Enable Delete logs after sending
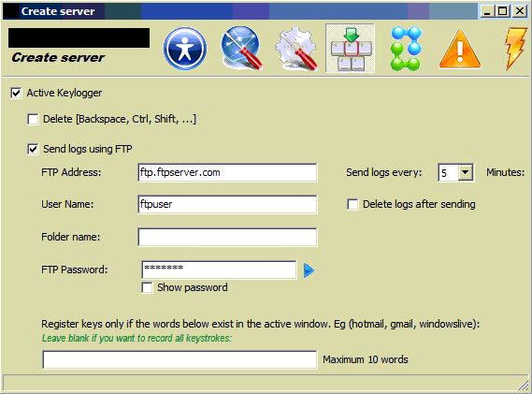 click(x=352, y=204)
